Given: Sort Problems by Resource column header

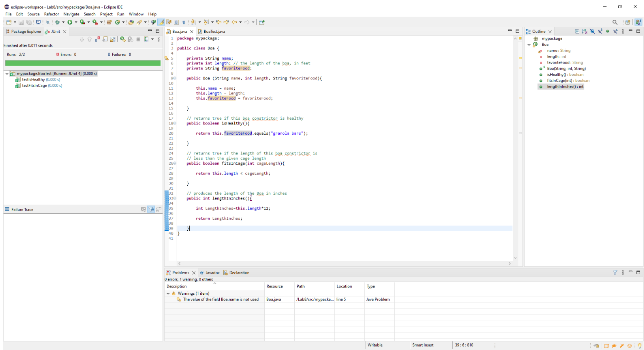Looking at the screenshot, I should (279, 286).
